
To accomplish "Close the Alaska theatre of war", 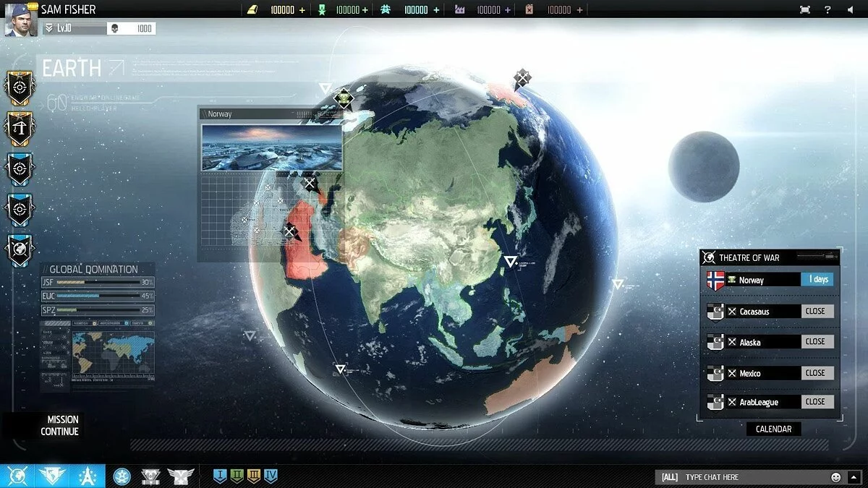I will pyautogui.click(x=815, y=342).
